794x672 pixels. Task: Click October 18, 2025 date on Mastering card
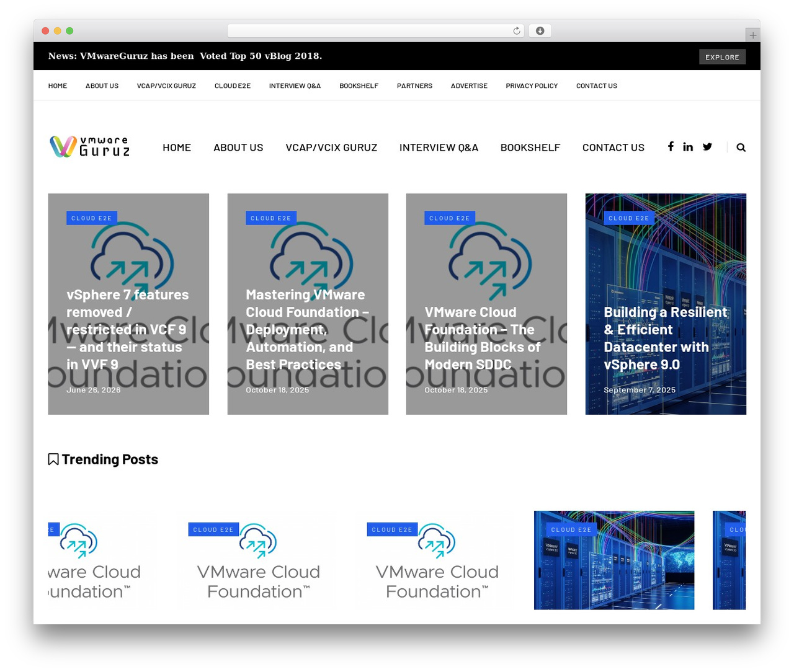[277, 390]
